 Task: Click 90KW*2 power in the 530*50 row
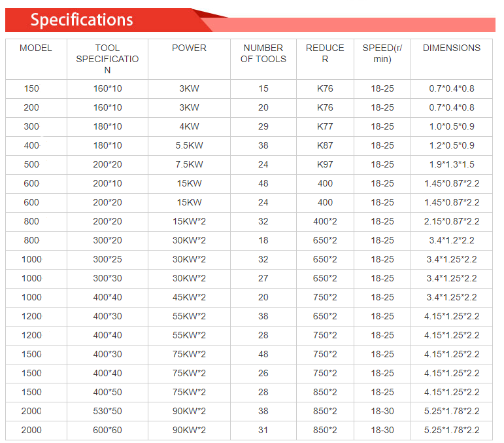(189, 411)
